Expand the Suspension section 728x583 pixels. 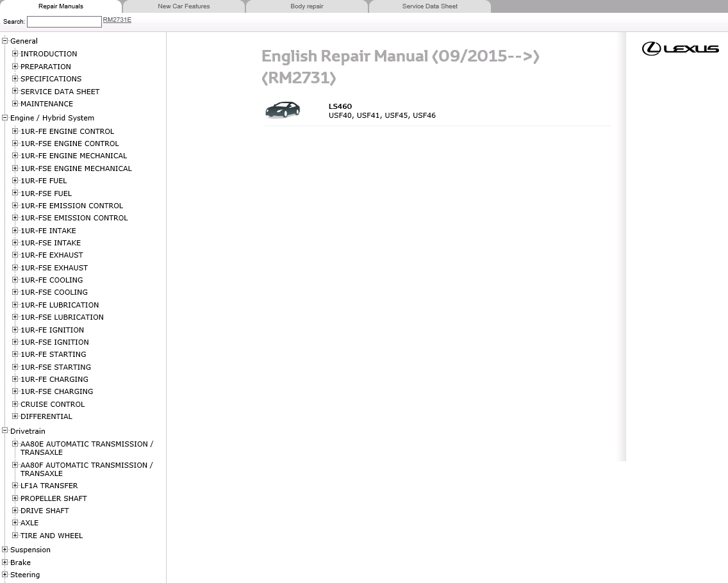click(5, 550)
